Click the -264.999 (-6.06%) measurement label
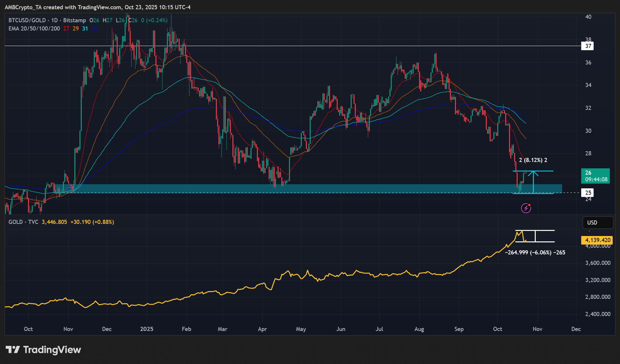This screenshot has width=620, height=364. coord(535,253)
